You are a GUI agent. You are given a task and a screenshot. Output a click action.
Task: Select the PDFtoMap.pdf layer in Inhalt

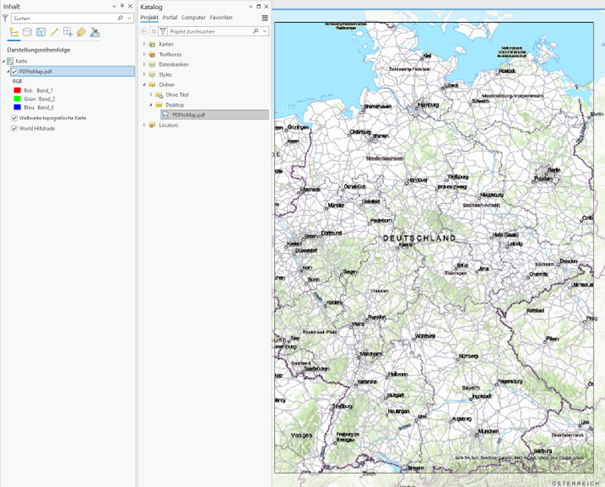pyautogui.click(x=73, y=71)
